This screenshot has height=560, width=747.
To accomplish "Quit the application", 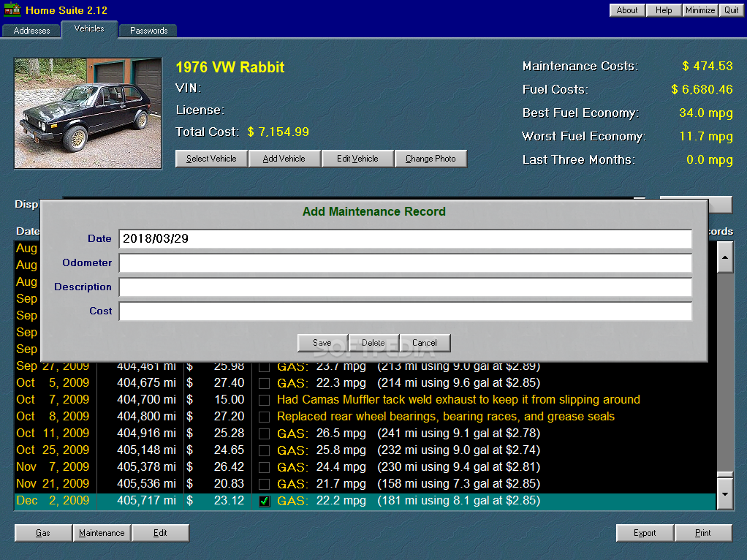I will point(731,10).
